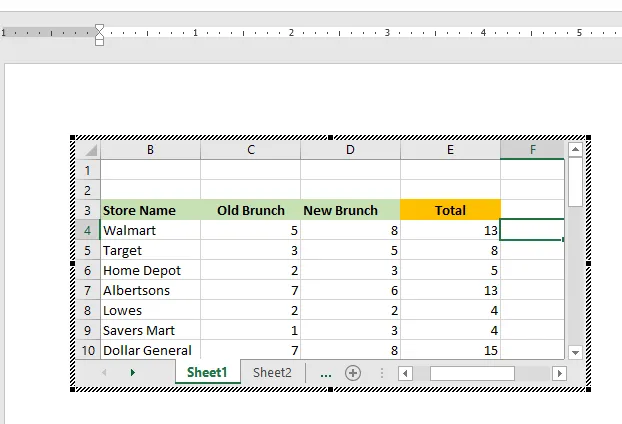The height and width of the screenshot is (424, 622).
Task: Select column E header
Action: coord(450,150)
